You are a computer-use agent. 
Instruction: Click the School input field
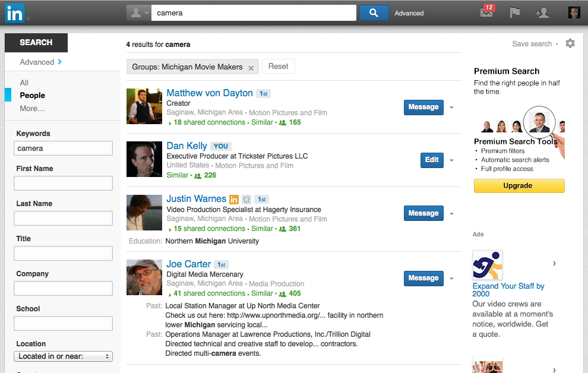[x=63, y=323]
